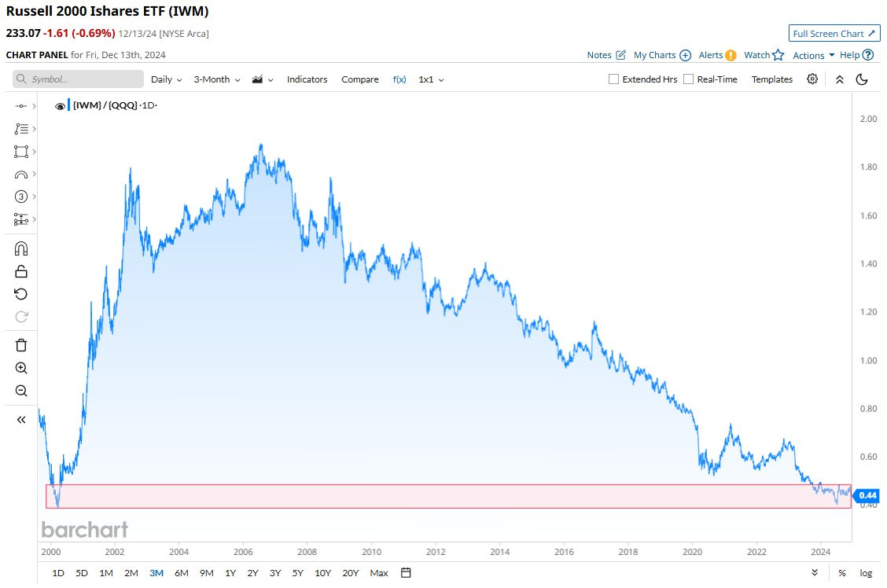The image size is (887, 588).
Task: Open Full Screen Chart
Action: pos(834,33)
